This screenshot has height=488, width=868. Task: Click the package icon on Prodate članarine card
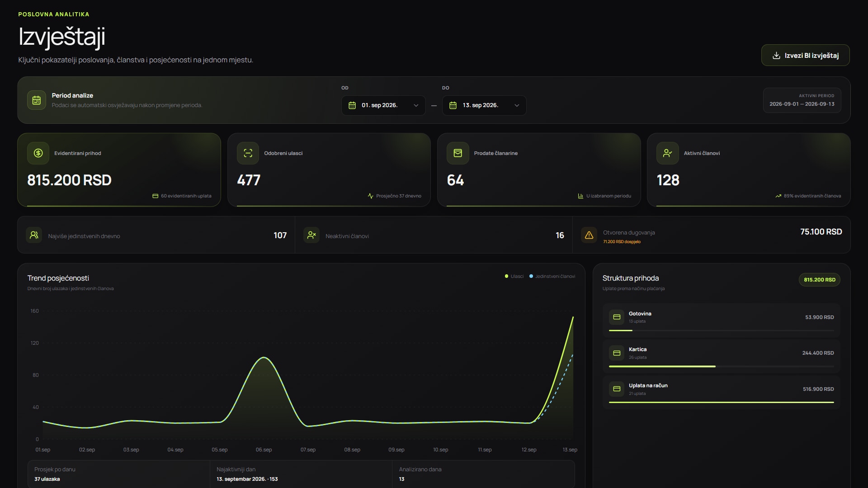point(458,153)
